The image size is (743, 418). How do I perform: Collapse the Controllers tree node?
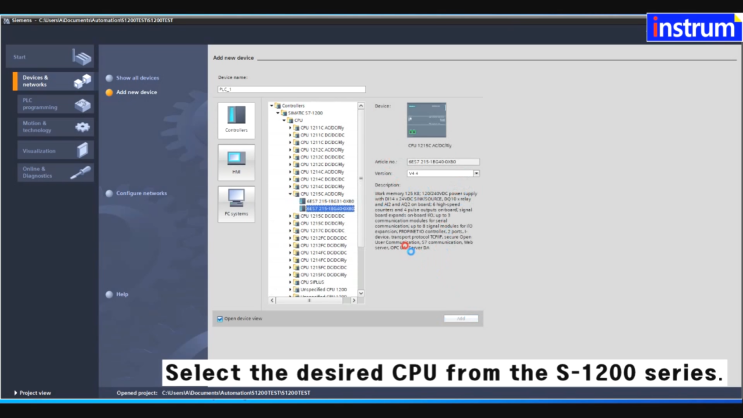(x=272, y=106)
